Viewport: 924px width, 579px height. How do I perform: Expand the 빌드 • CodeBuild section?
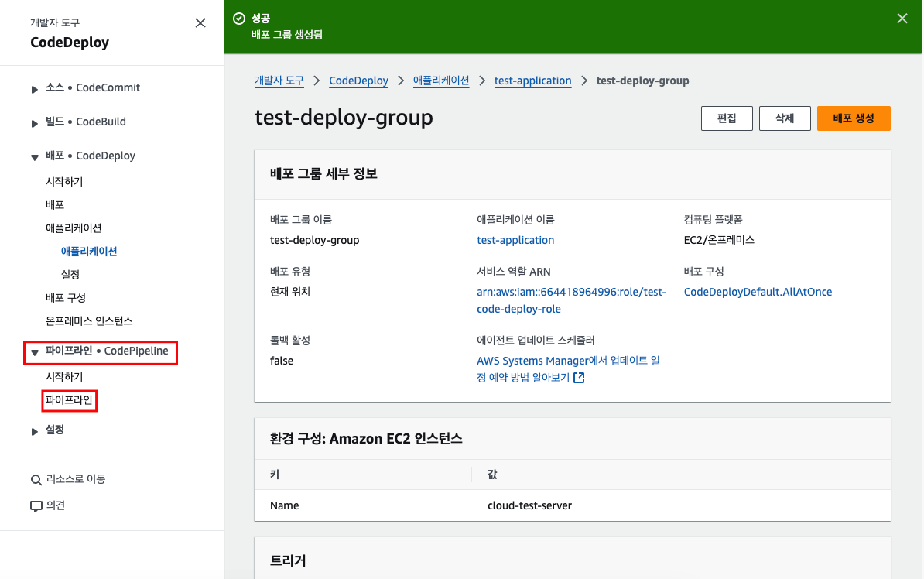tap(34, 122)
